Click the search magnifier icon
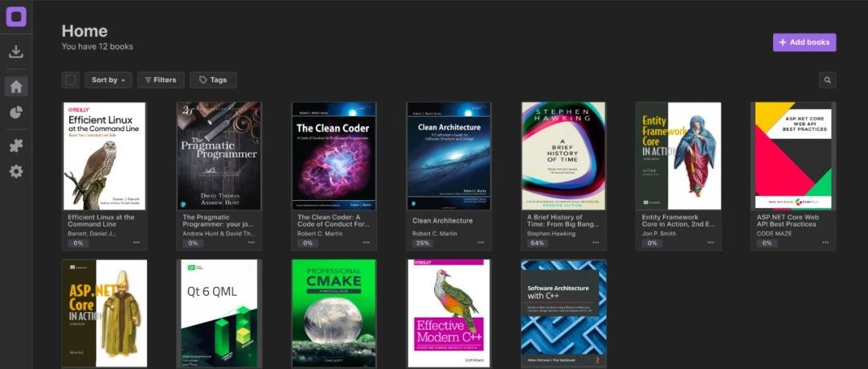The width and height of the screenshot is (868, 369). coord(828,80)
